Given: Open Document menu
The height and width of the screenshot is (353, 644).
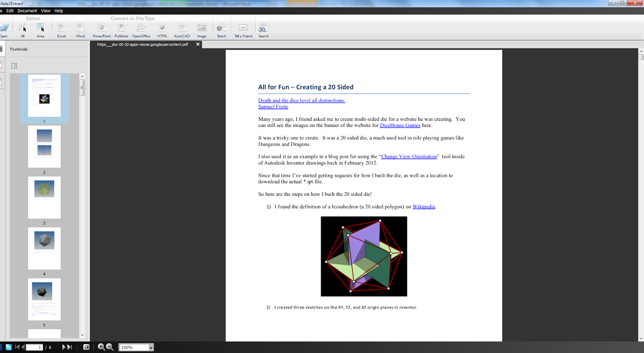Looking at the screenshot, I should coord(27,11).
